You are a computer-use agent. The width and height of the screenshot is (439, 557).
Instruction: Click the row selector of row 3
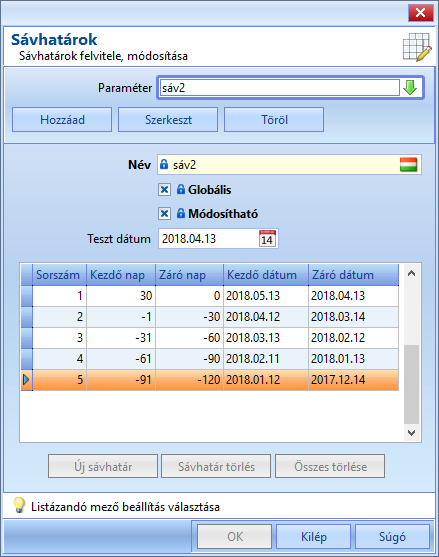pos(27,337)
